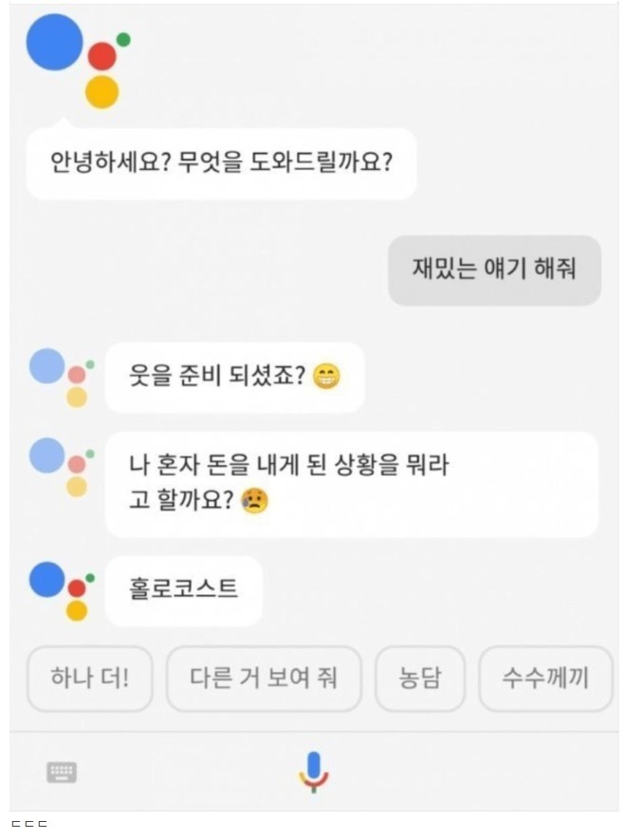Open the keyboard input icon
This screenshot has height=840, width=626.
point(62,773)
